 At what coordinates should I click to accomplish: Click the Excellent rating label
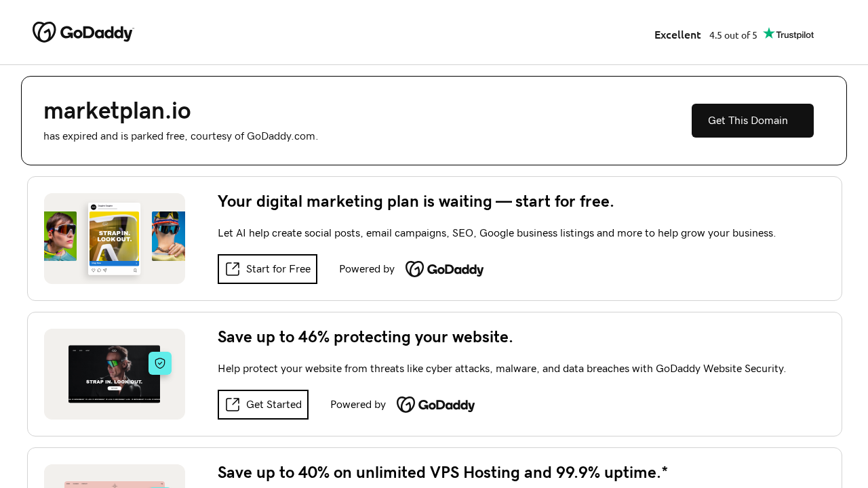point(677,34)
